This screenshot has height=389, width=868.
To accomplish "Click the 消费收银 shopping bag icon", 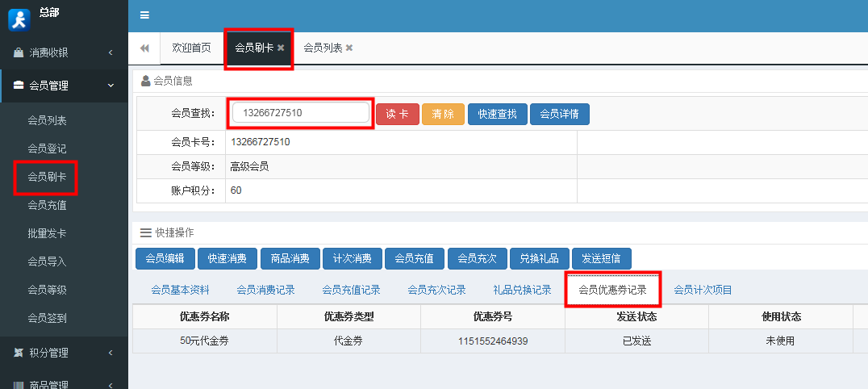I will pyautogui.click(x=18, y=52).
